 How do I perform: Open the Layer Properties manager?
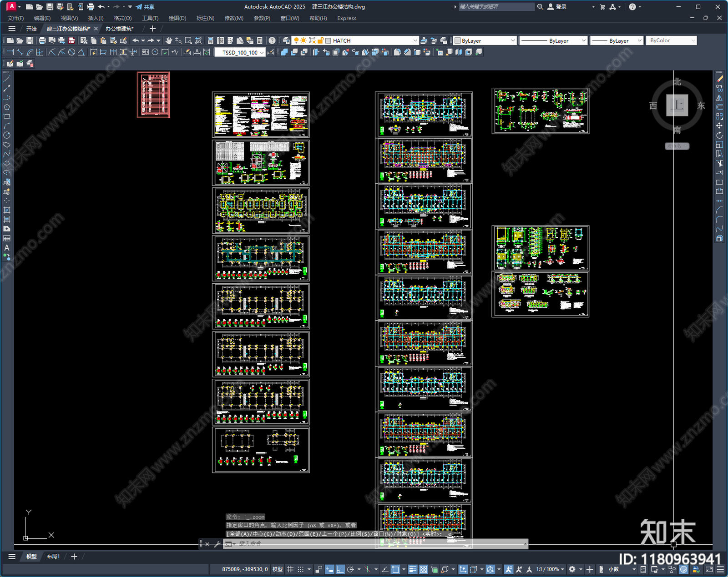286,40
